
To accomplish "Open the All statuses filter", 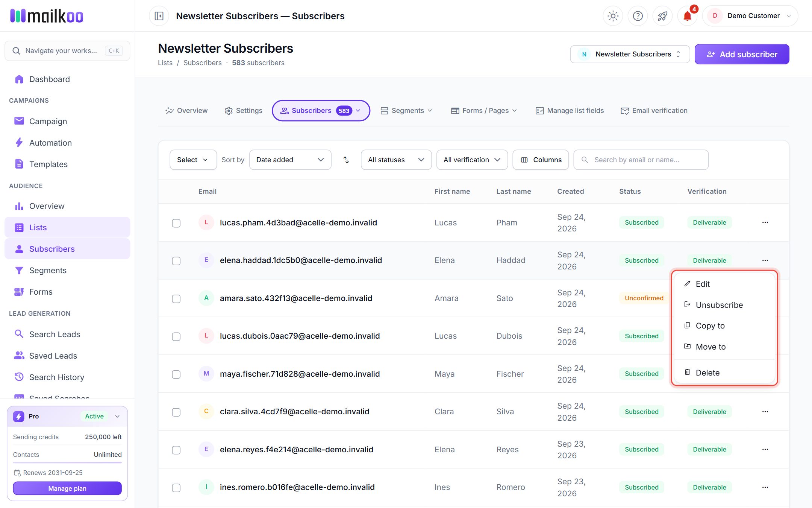I will pyautogui.click(x=396, y=160).
